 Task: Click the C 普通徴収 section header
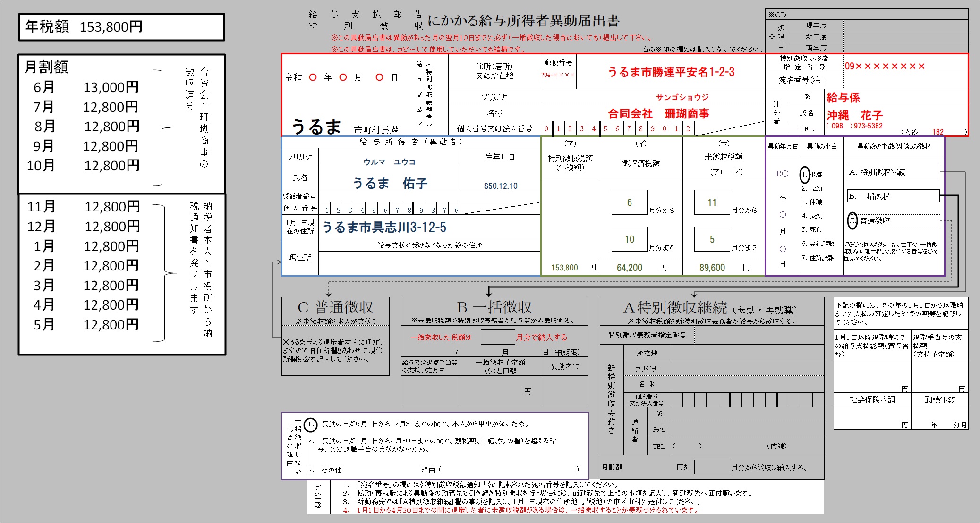[x=335, y=307]
